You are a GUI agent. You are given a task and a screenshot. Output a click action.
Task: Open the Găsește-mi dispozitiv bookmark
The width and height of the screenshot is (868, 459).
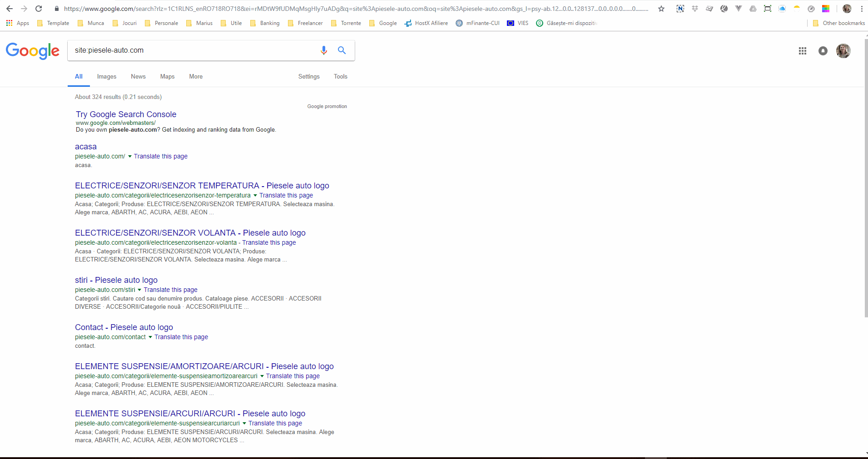point(566,23)
